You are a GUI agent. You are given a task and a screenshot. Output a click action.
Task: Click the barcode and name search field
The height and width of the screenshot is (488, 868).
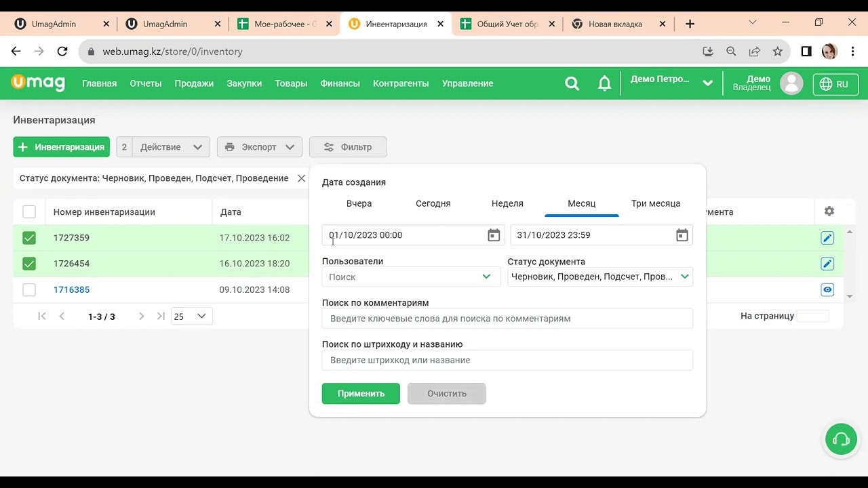click(x=507, y=360)
